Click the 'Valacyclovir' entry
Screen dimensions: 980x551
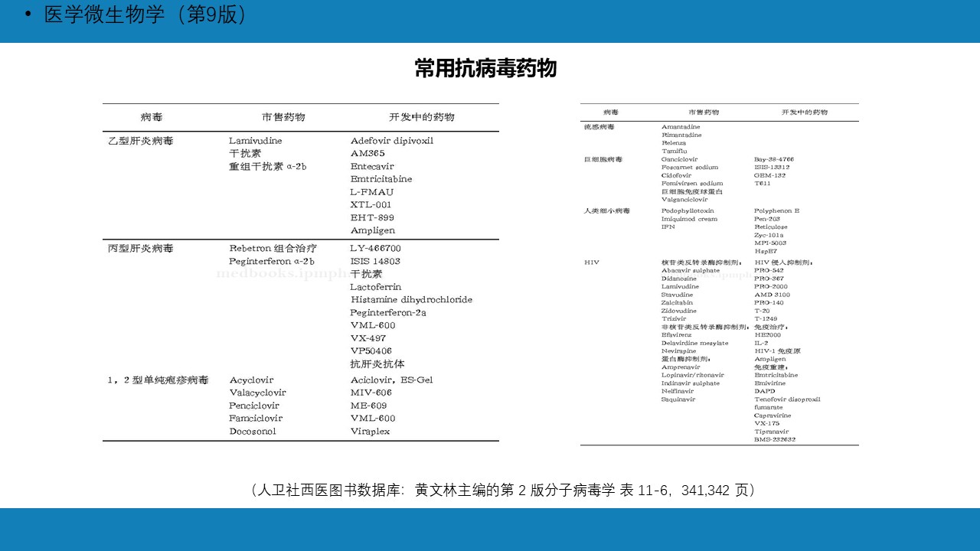tap(257, 393)
